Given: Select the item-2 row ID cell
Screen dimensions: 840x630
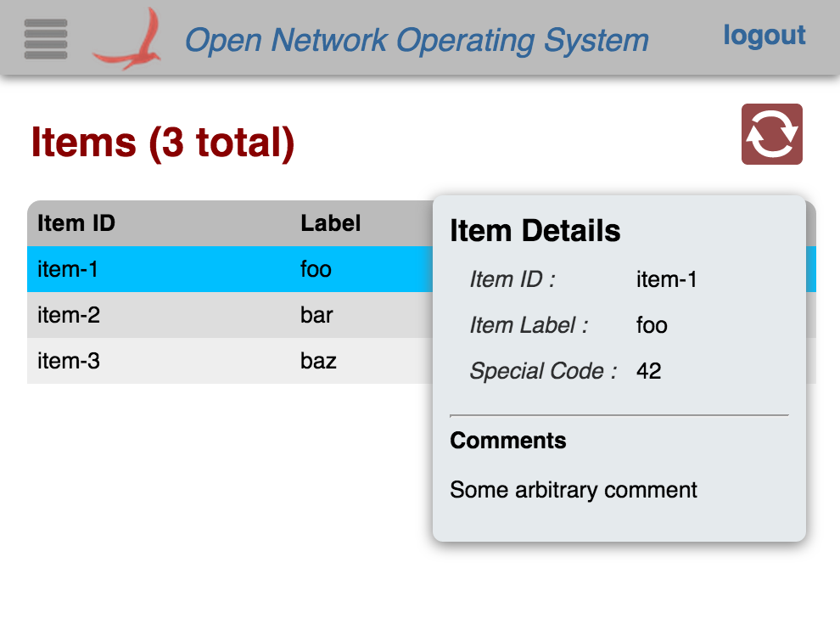Looking at the screenshot, I should click(69, 315).
